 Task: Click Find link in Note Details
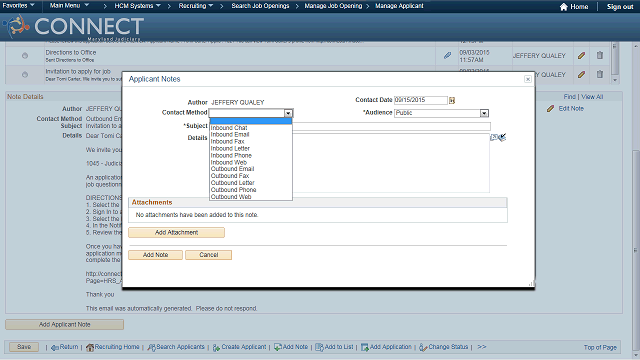tap(569, 97)
